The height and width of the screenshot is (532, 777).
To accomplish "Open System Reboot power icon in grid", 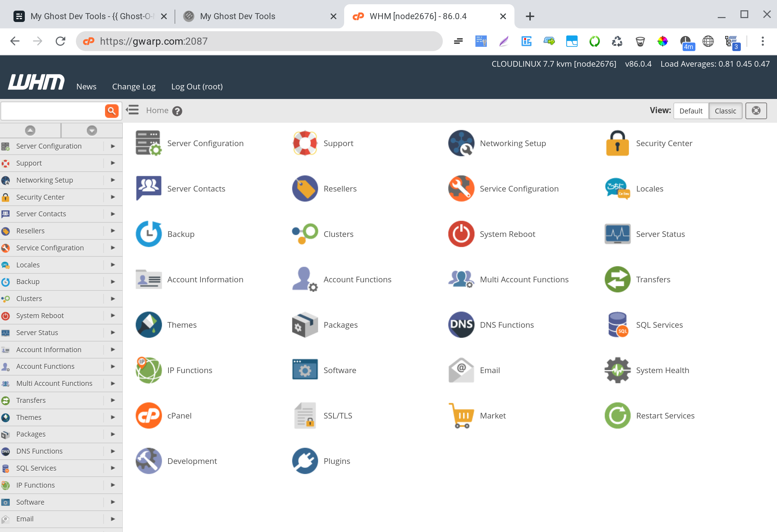I will point(461,234).
